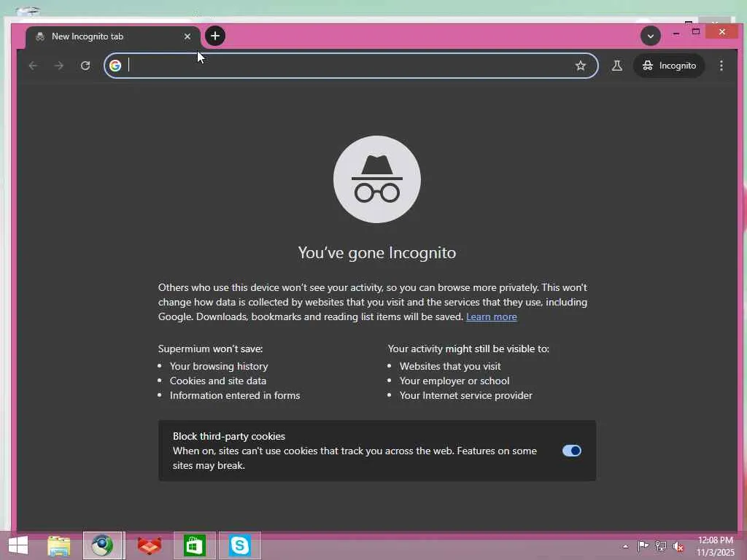Click 'Websites that you visit' text
Screen dimensions: 747x560
pos(449,366)
